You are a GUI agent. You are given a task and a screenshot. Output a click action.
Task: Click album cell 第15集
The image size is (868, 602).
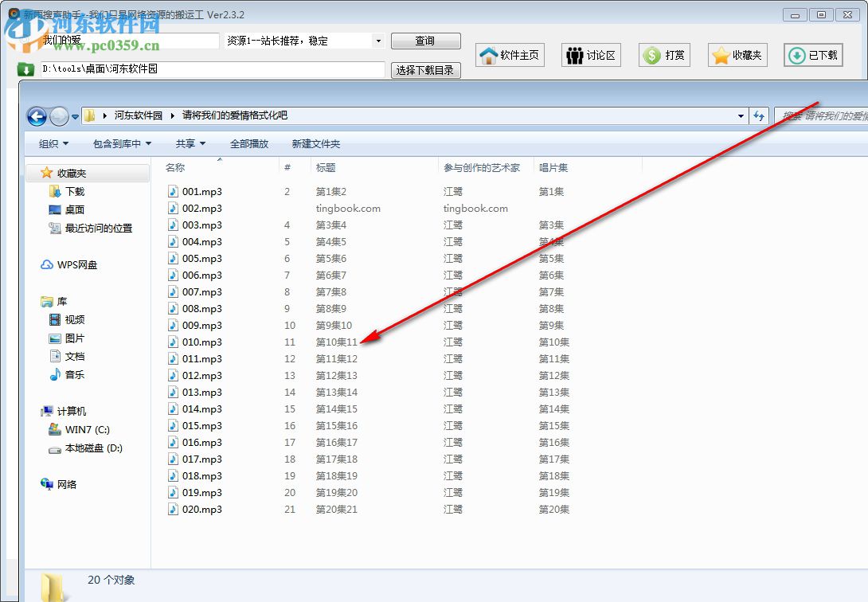click(x=554, y=425)
